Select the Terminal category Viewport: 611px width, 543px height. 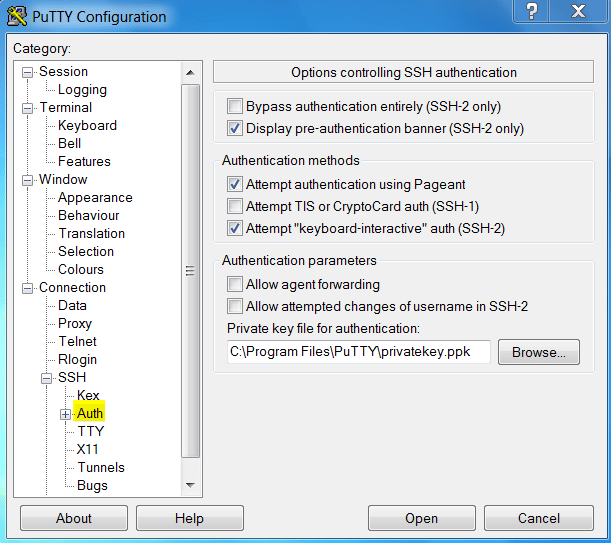tap(66, 108)
